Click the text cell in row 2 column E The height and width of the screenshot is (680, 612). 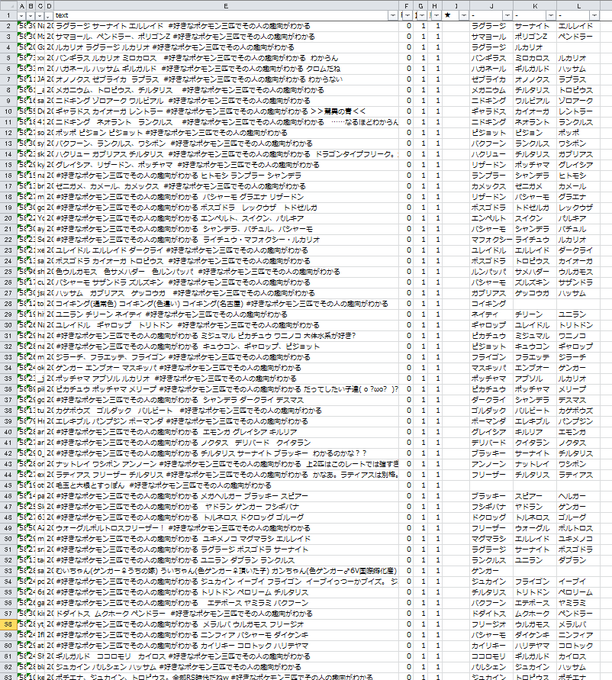226,26
